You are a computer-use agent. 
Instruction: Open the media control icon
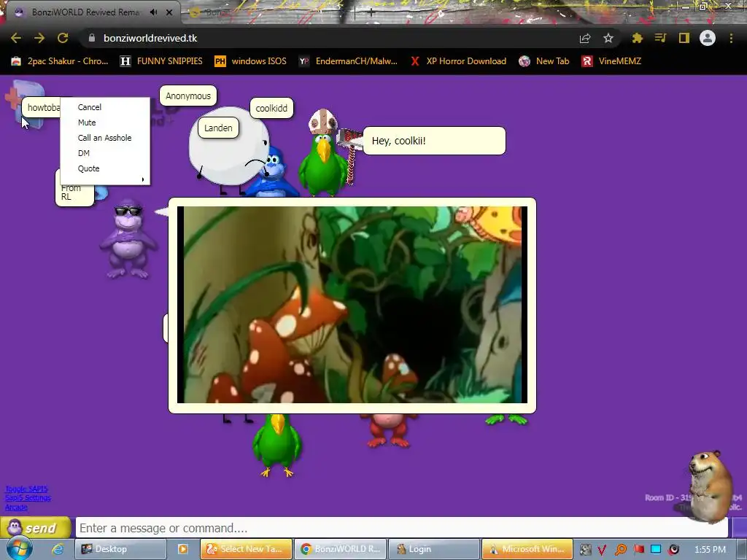[x=660, y=38]
